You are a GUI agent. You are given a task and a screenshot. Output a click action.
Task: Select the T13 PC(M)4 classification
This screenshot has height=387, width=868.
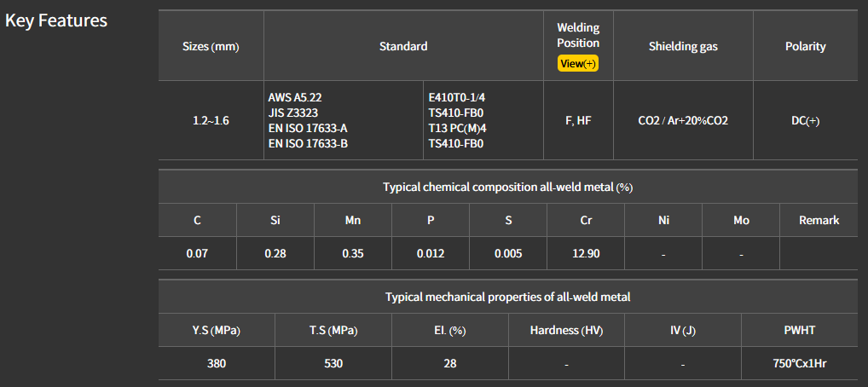pyautogui.click(x=457, y=128)
